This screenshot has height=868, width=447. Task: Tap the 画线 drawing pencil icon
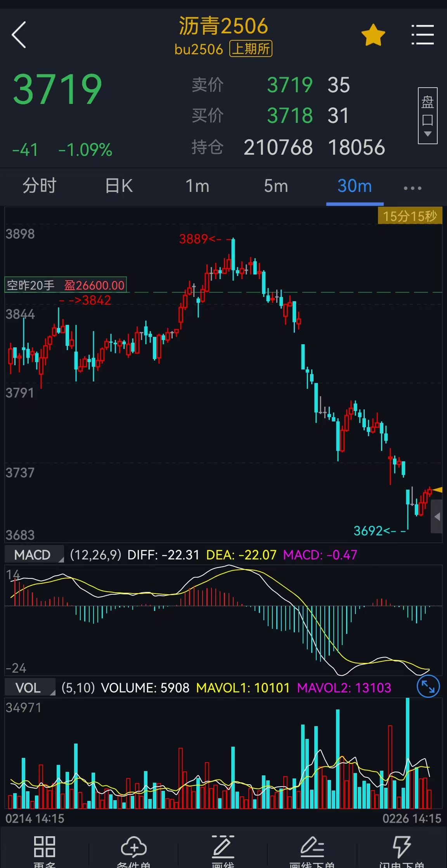pyautogui.click(x=223, y=851)
